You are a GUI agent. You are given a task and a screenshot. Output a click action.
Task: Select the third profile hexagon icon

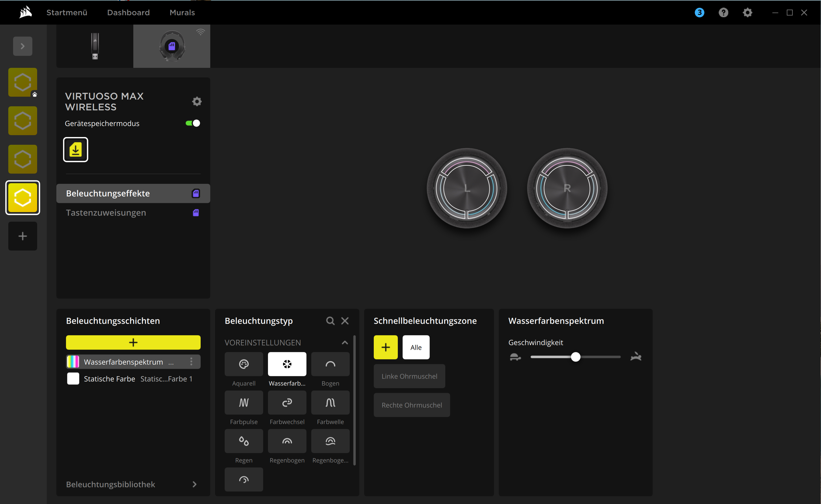[x=23, y=159]
